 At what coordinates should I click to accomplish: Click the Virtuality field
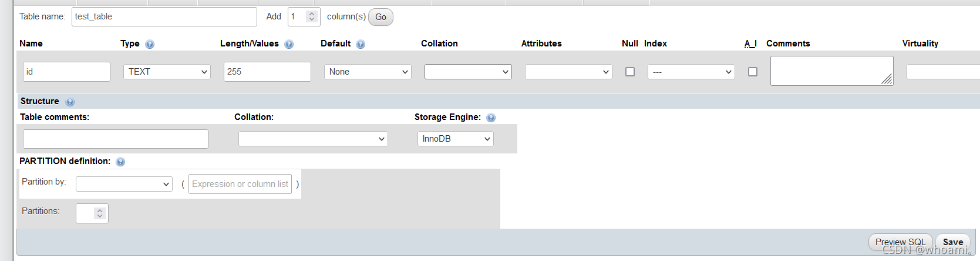tap(943, 72)
